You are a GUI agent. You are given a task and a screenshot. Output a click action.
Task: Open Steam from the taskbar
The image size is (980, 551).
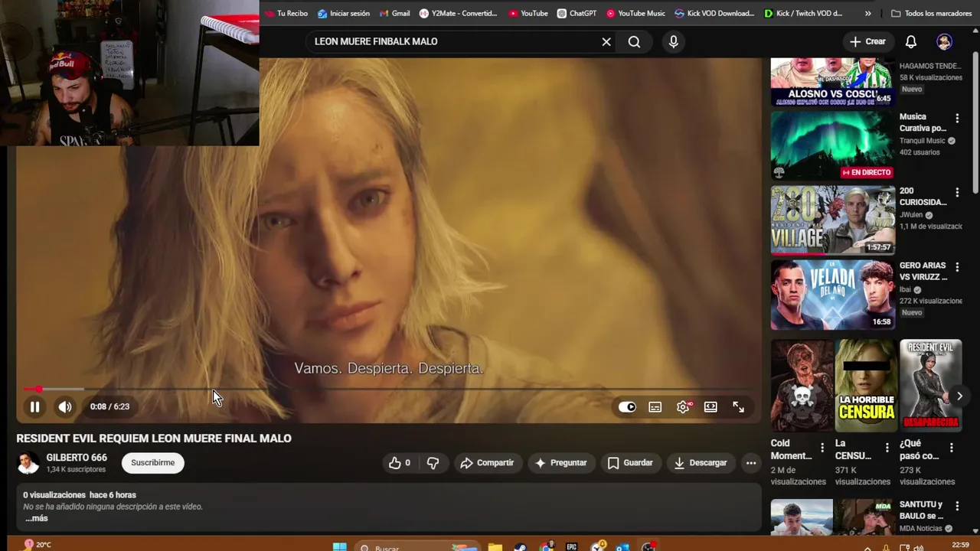(520, 547)
